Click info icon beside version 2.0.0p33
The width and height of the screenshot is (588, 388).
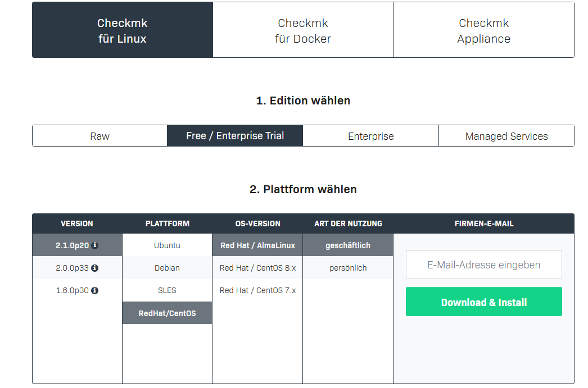(94, 268)
